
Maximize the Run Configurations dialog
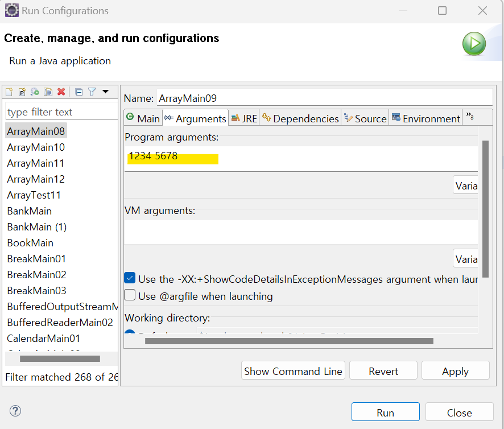tap(443, 11)
